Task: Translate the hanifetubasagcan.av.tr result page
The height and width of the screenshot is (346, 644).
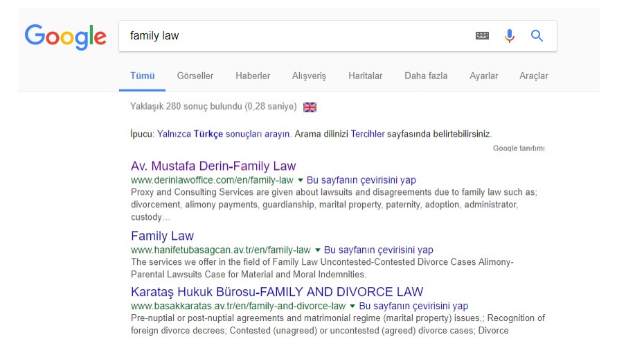Action: pyautogui.click(x=378, y=250)
